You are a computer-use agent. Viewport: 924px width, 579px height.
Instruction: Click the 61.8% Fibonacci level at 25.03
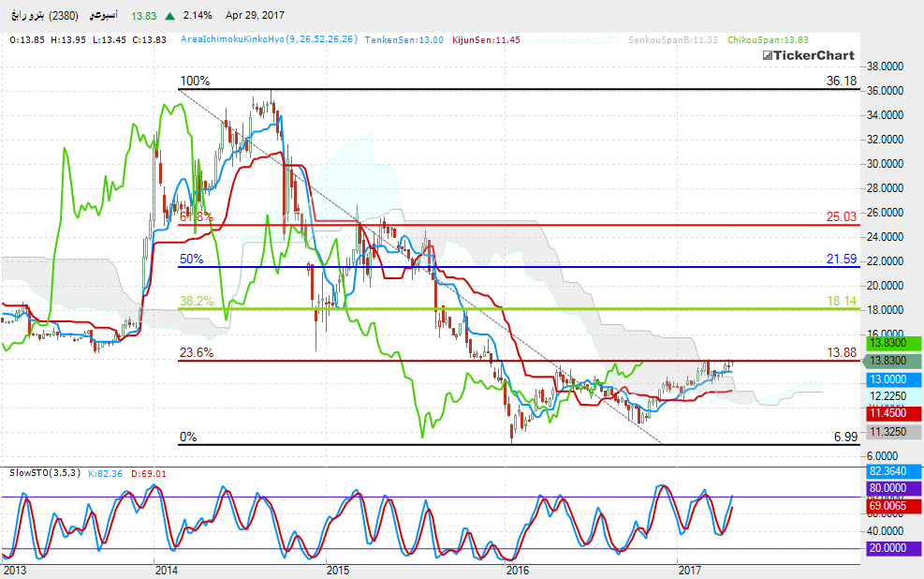click(x=842, y=217)
